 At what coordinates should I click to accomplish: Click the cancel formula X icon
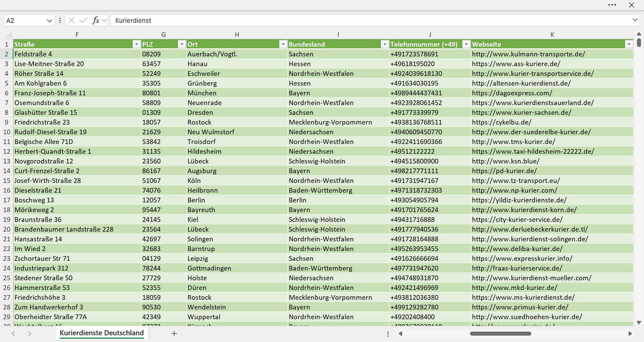tap(72, 20)
